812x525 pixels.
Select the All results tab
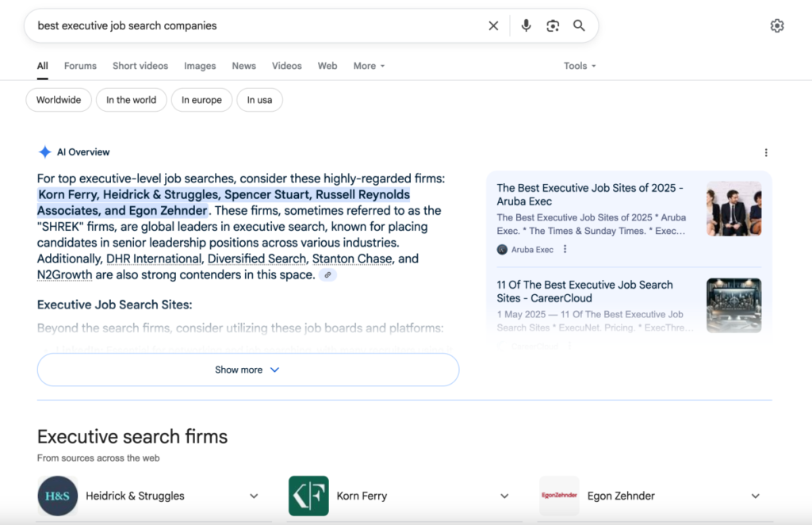click(43, 66)
